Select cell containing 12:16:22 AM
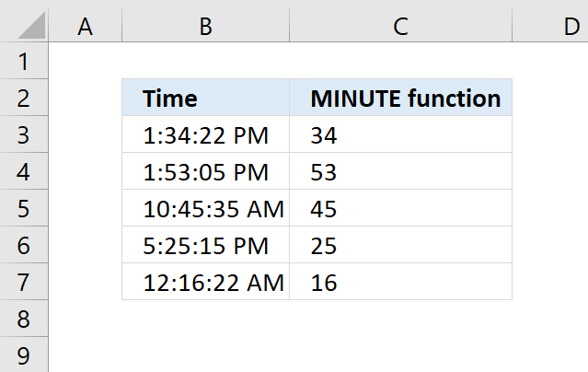The height and width of the screenshot is (372, 588). pyautogui.click(x=205, y=282)
